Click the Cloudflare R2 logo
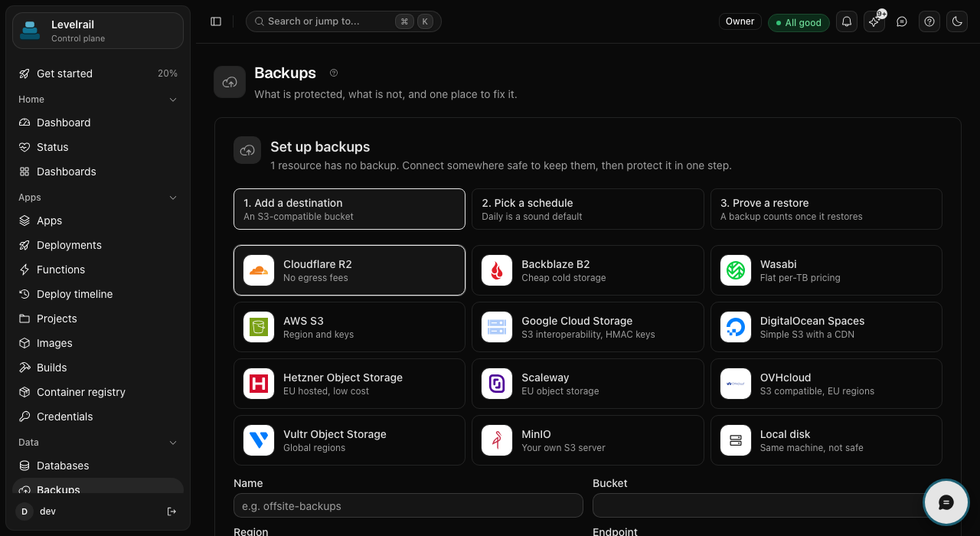 click(x=259, y=270)
